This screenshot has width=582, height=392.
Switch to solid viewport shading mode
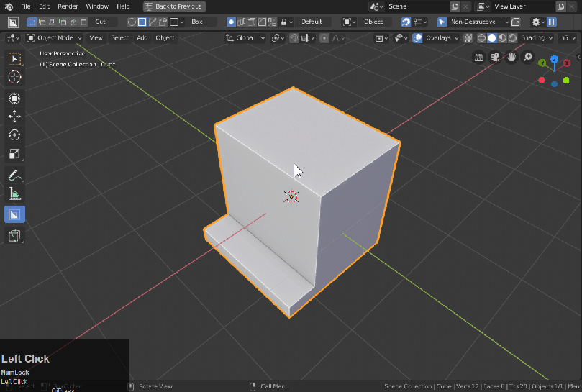pyautogui.click(x=491, y=37)
